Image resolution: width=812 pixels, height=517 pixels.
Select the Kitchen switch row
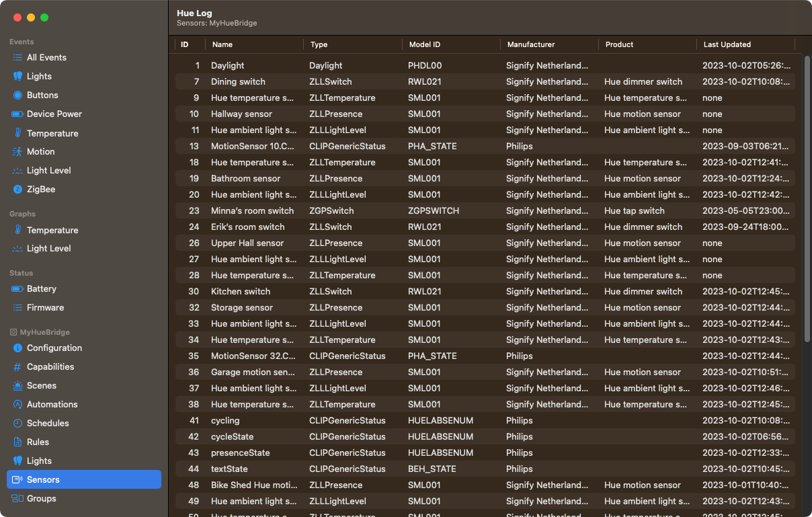[336, 291]
